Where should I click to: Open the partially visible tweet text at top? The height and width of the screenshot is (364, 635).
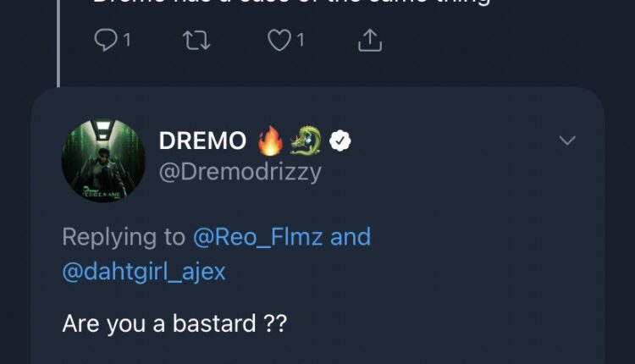pyautogui.click(x=288, y=4)
